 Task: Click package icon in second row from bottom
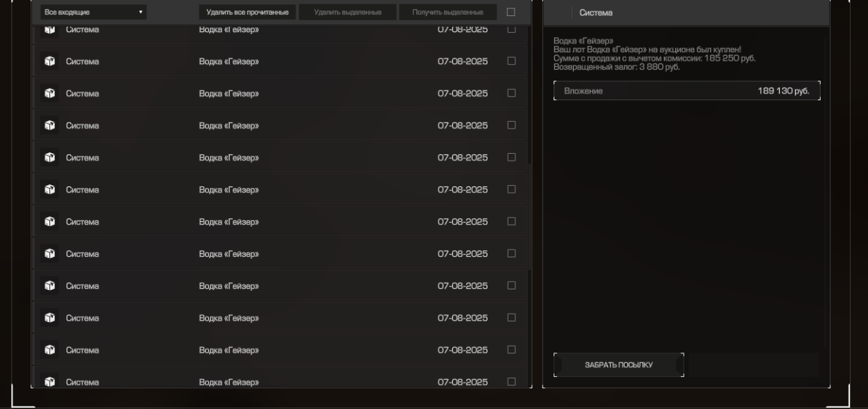pos(49,350)
